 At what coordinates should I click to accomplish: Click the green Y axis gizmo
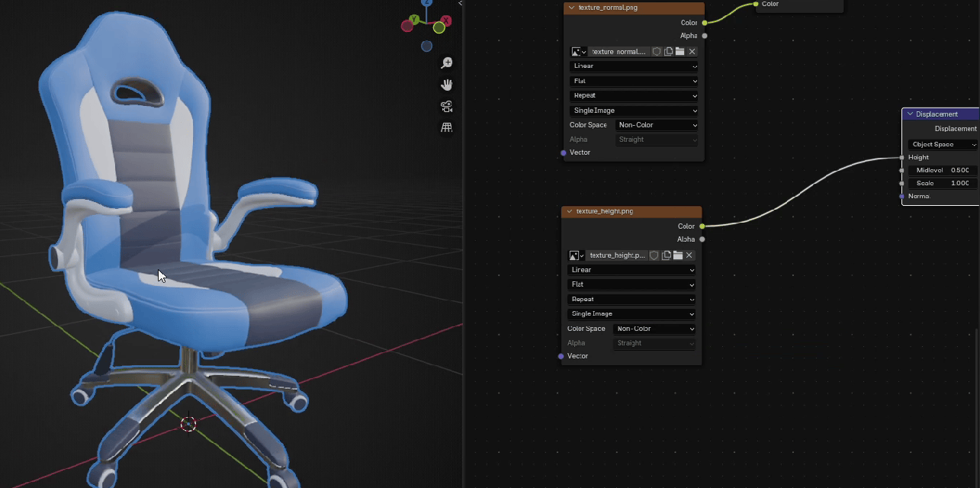415,19
